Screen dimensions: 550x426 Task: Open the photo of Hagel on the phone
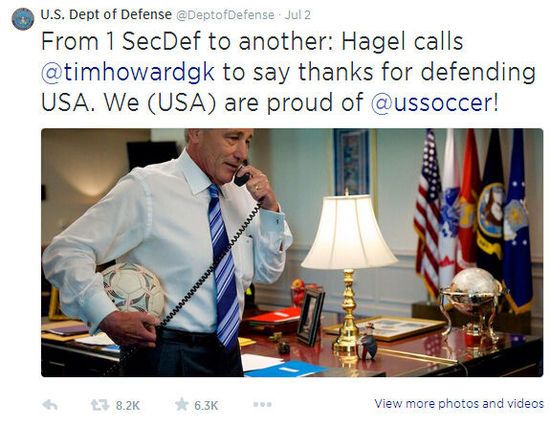[x=292, y=253]
